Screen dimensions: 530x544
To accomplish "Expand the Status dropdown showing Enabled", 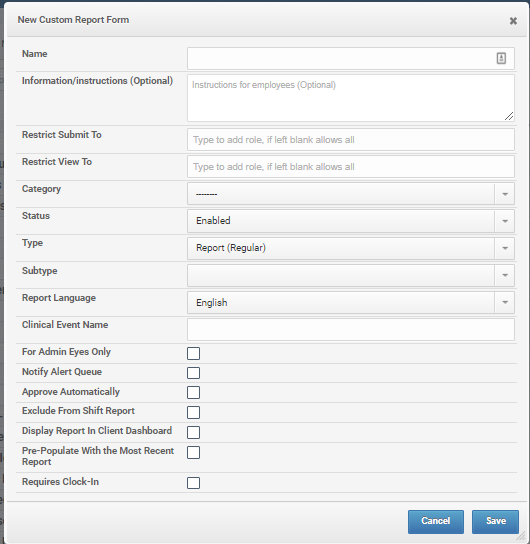I will [351, 221].
